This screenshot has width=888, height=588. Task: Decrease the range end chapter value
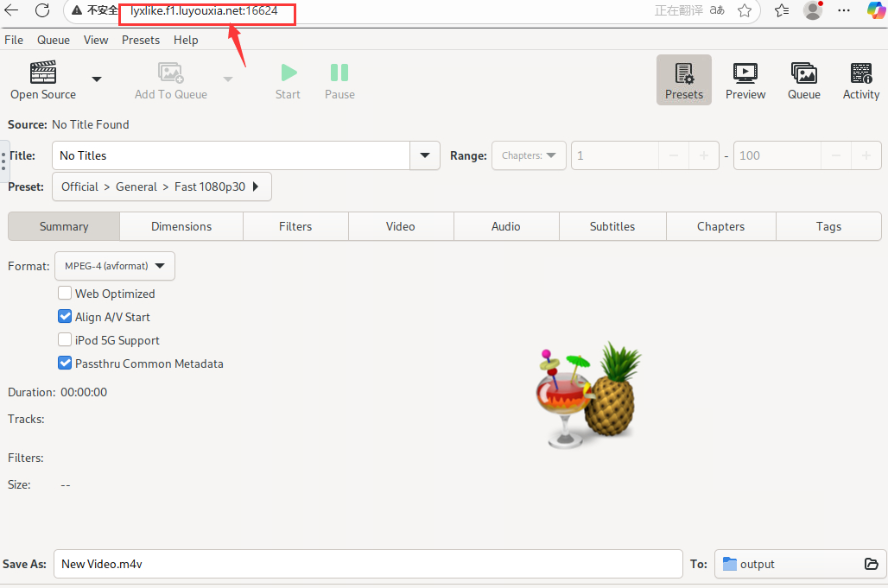(836, 155)
